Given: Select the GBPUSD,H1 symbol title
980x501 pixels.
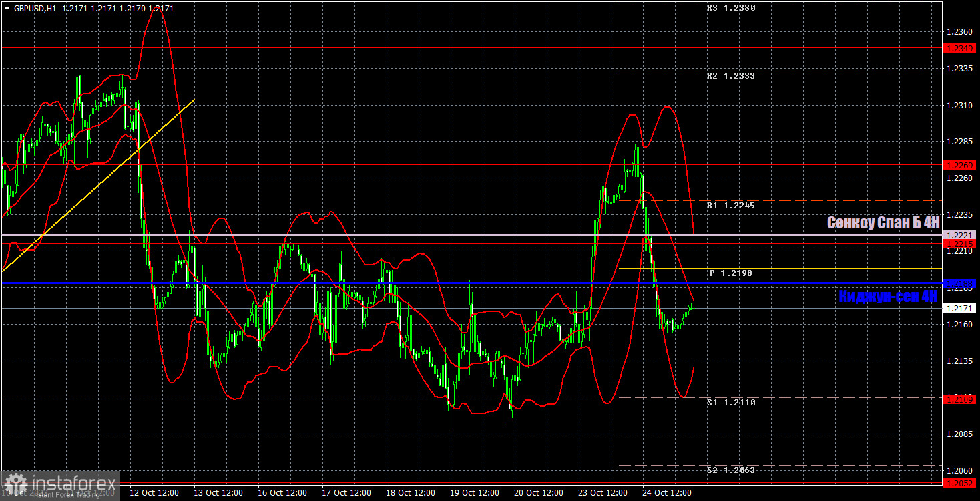Looking at the screenshot, I should click(35, 9).
